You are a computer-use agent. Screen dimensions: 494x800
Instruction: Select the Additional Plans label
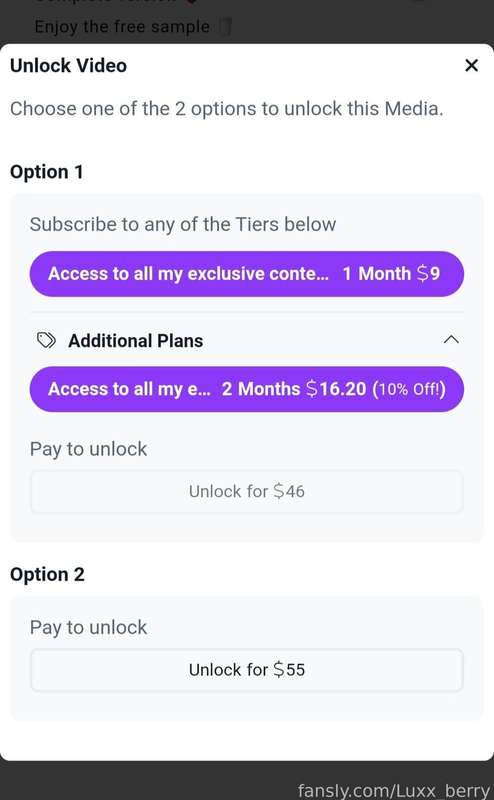click(x=136, y=341)
